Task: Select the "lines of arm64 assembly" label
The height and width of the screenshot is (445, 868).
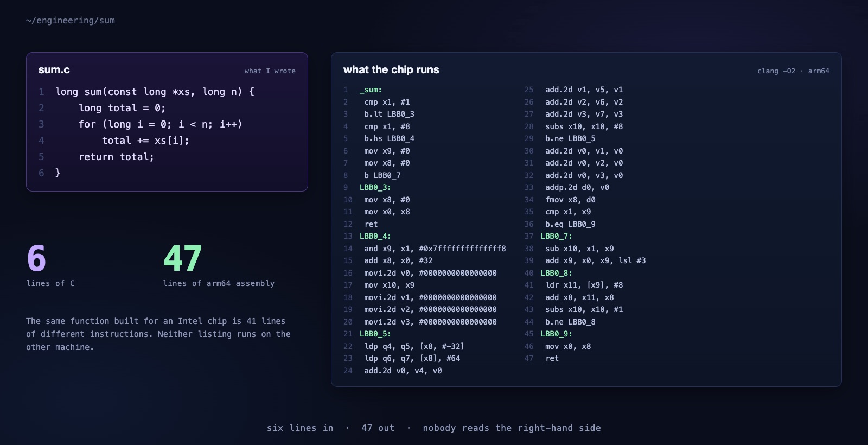Action: click(219, 283)
